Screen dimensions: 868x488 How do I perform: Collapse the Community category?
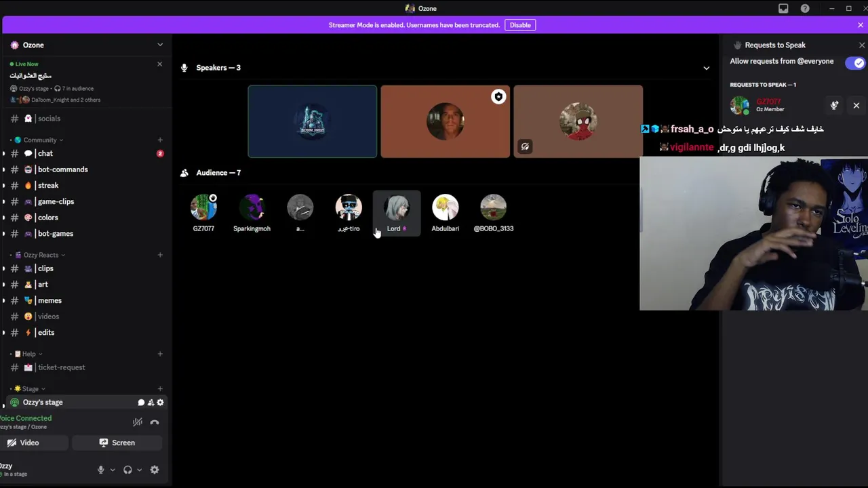(x=39, y=140)
